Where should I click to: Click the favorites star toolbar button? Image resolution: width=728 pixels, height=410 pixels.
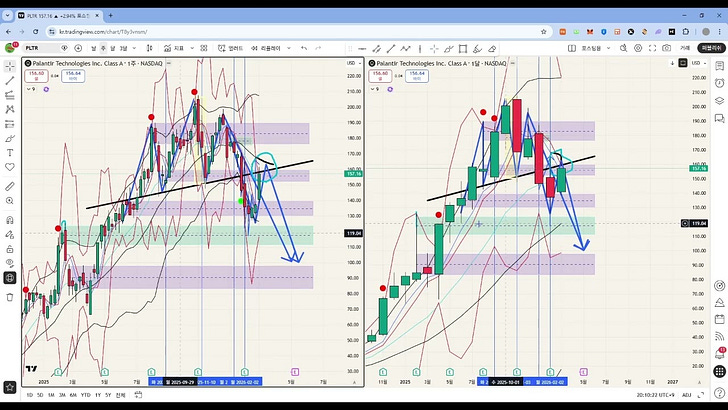[x=10, y=387]
